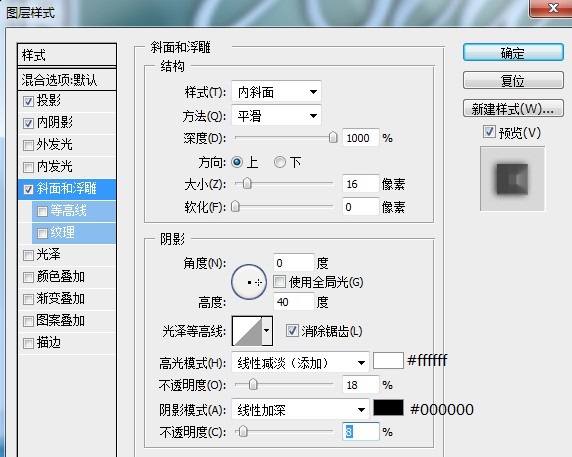Click the 确定 OK button
The width and height of the screenshot is (572, 457).
pyautogui.click(x=513, y=53)
